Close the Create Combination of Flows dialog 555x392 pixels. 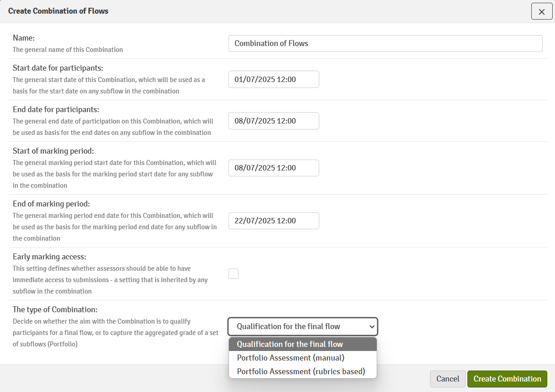point(542,11)
